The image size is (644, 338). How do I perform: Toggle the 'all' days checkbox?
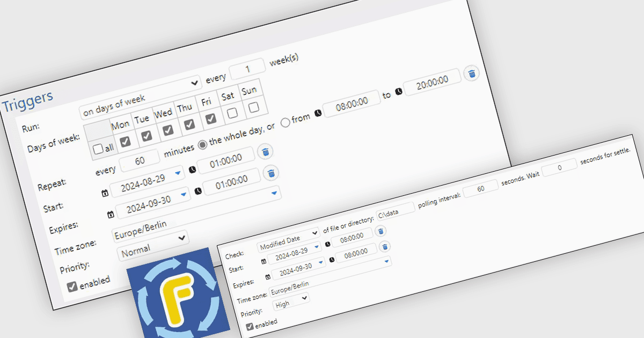[98, 149]
